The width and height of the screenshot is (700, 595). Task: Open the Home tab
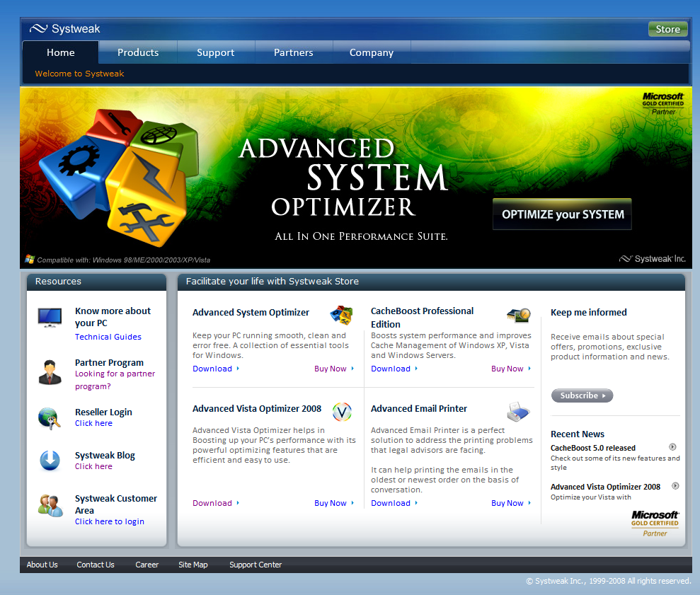point(61,52)
